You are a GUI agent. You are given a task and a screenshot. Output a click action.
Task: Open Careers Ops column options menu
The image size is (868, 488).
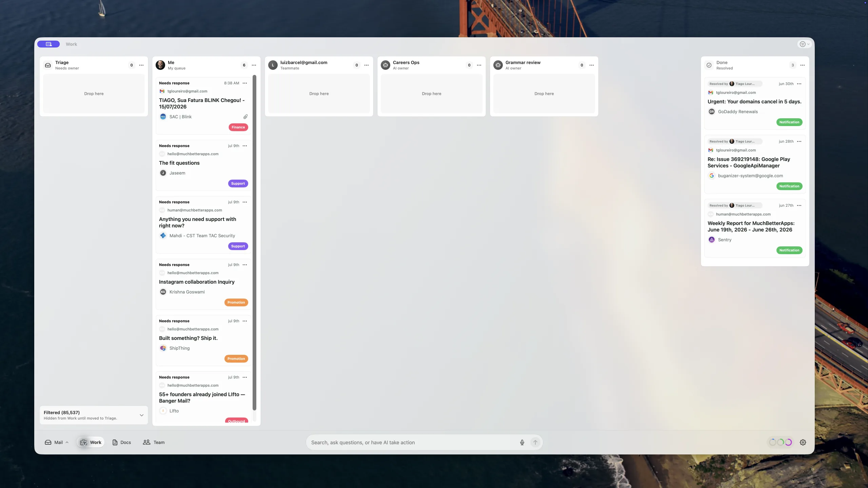coord(479,65)
